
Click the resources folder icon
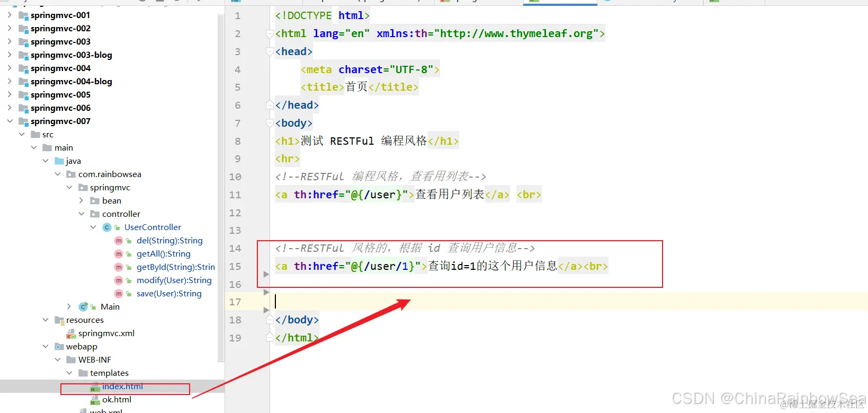[59, 320]
